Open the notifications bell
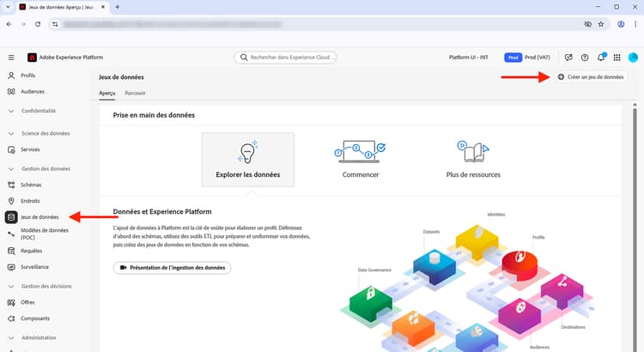 [601, 58]
